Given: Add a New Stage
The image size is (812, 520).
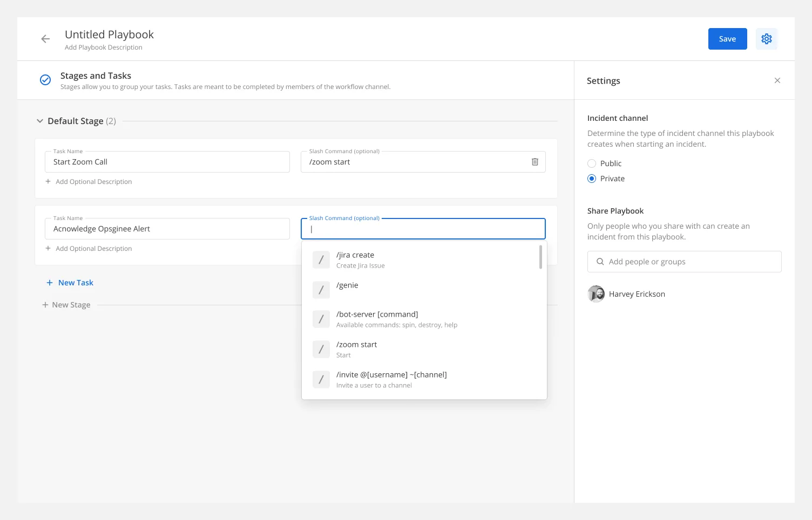Looking at the screenshot, I should coord(66,305).
